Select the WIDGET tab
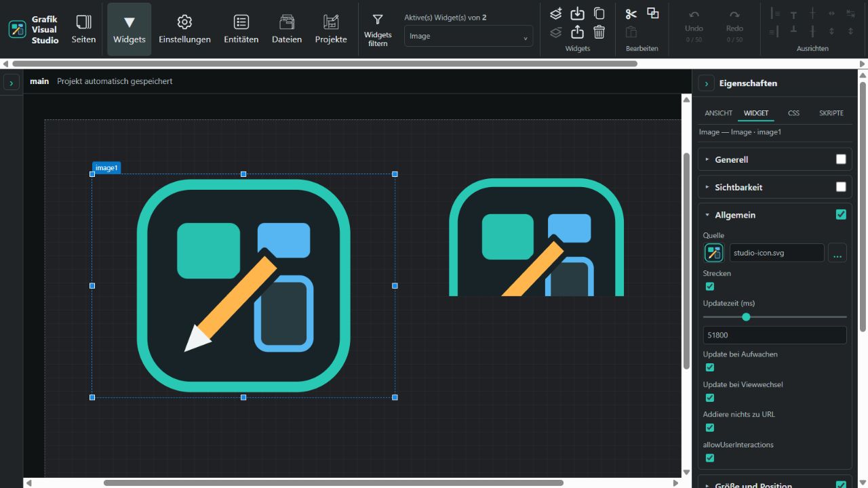The image size is (868, 488). pyautogui.click(x=756, y=113)
